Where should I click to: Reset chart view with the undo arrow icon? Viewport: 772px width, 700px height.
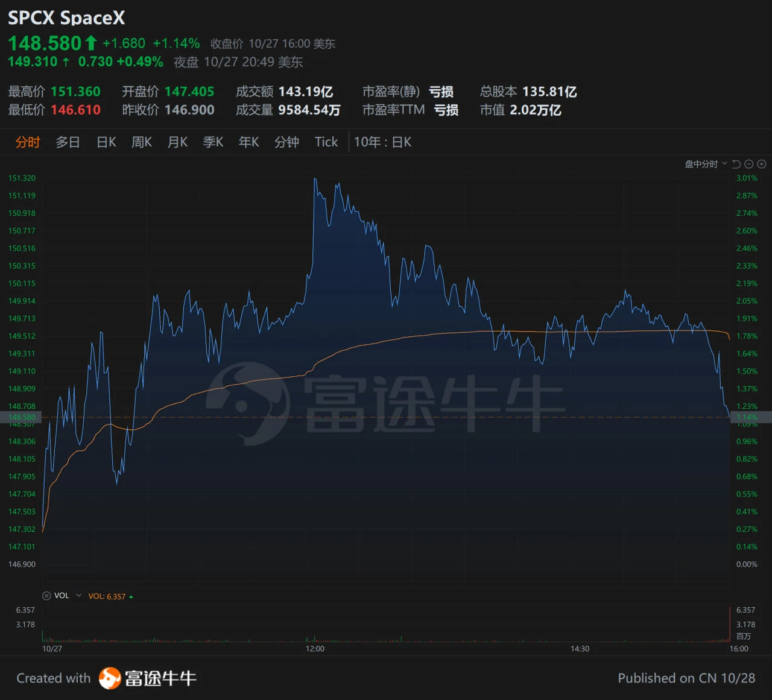pyautogui.click(x=736, y=164)
